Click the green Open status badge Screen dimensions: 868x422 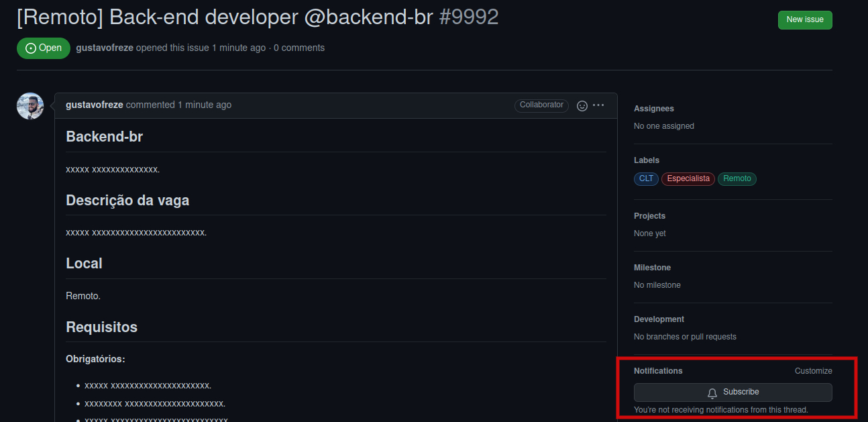(44, 48)
